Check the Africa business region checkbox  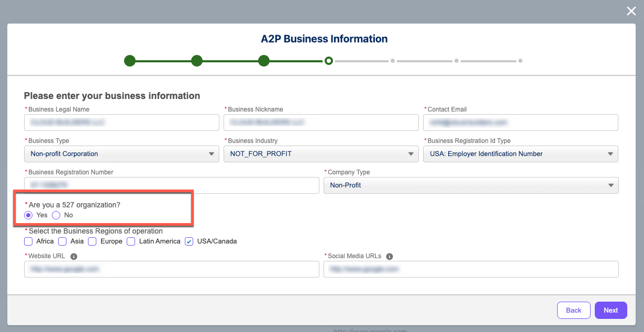pyautogui.click(x=28, y=241)
